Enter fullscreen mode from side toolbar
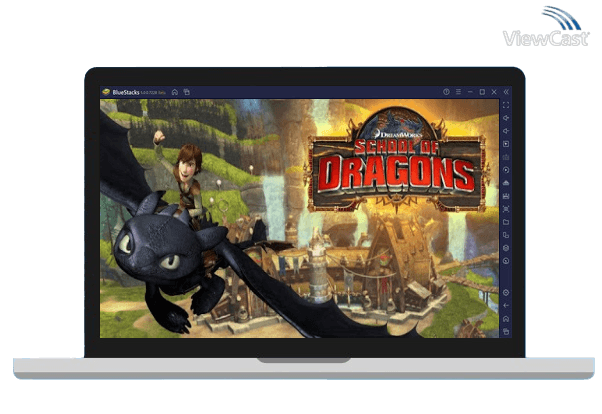The image size is (602, 414). (506, 105)
